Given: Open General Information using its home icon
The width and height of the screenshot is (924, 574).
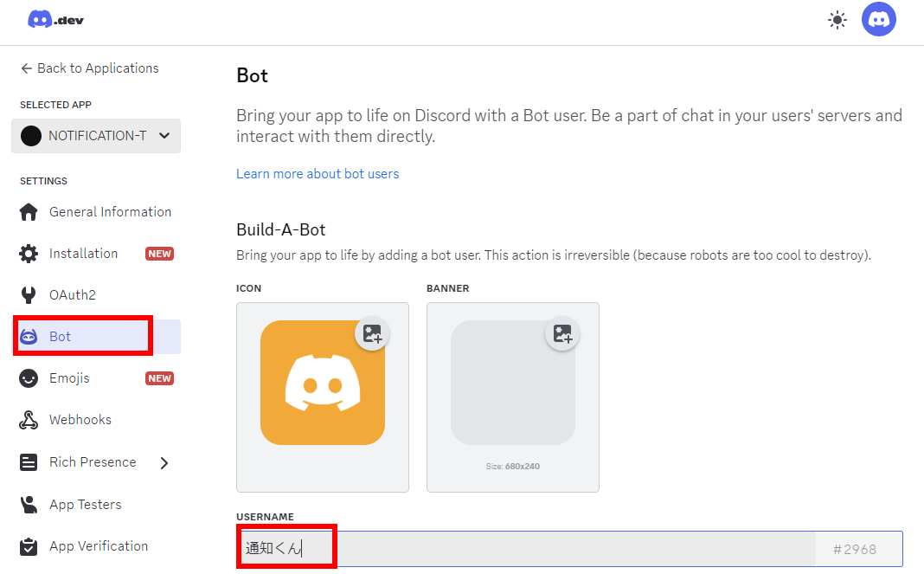Looking at the screenshot, I should pyautogui.click(x=29, y=211).
